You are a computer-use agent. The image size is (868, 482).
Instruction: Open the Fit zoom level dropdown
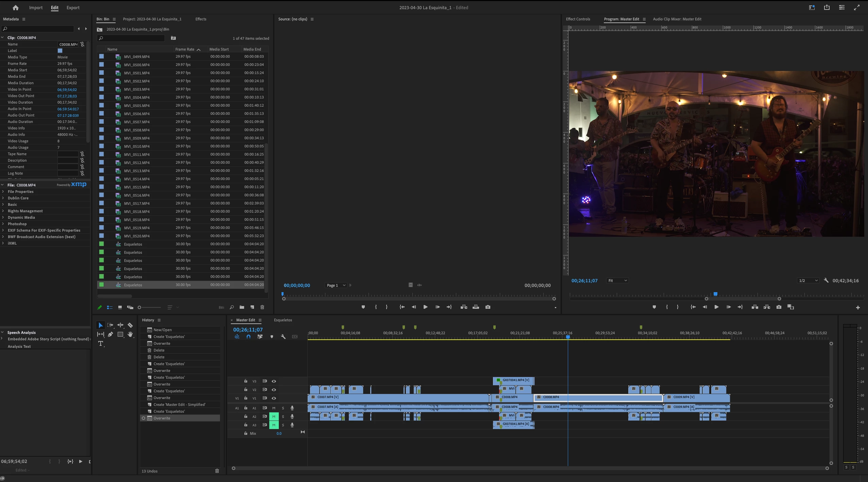(617, 281)
